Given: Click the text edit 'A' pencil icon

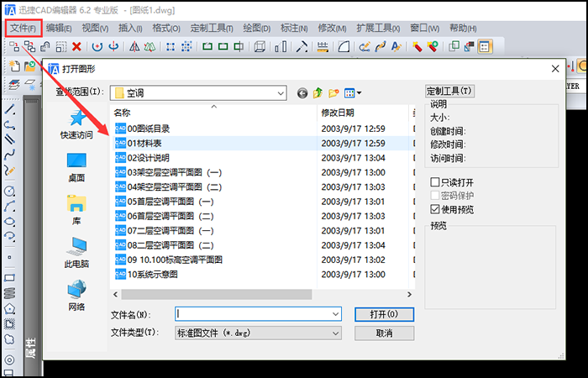Looking at the screenshot, I should 396,46.
